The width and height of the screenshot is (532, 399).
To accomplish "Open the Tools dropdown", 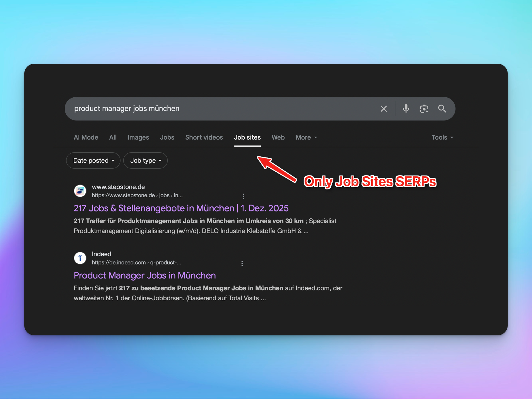I will coord(442,137).
